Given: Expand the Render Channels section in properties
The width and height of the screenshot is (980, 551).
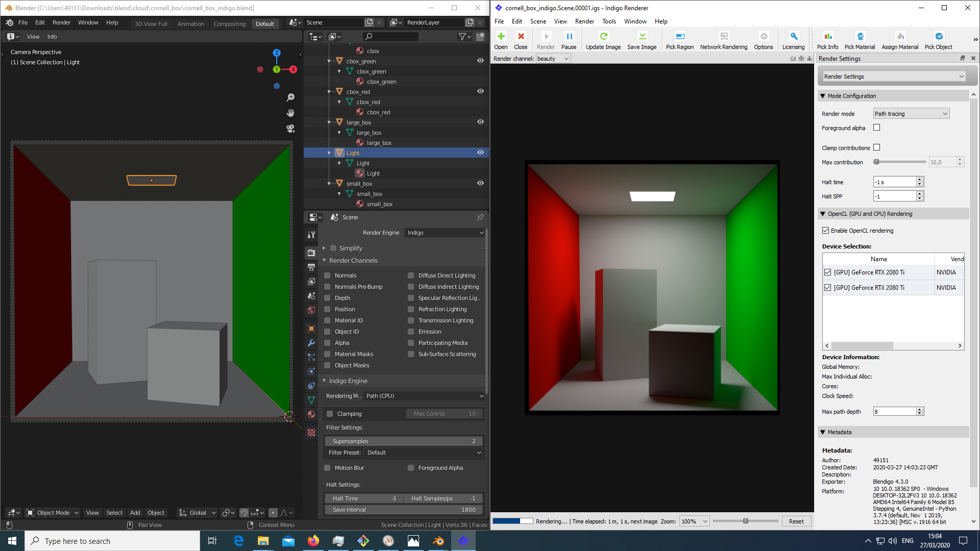Looking at the screenshot, I should (325, 260).
